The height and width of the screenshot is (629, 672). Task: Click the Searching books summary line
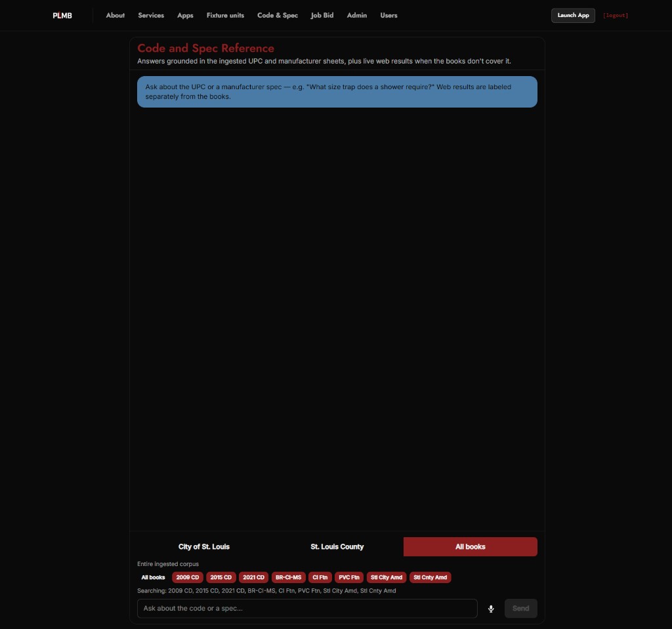coord(266,590)
